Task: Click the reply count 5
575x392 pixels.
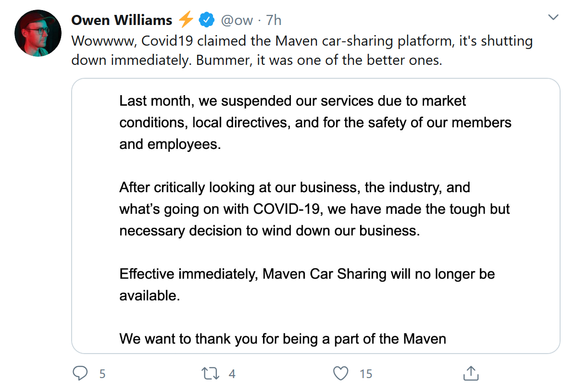Action: pos(102,374)
